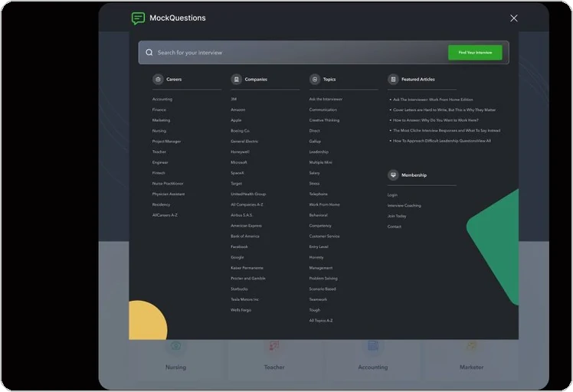Viewport: 573px width, 392px height.
Task: Open the Behavioral topic link
Action: 319,215
